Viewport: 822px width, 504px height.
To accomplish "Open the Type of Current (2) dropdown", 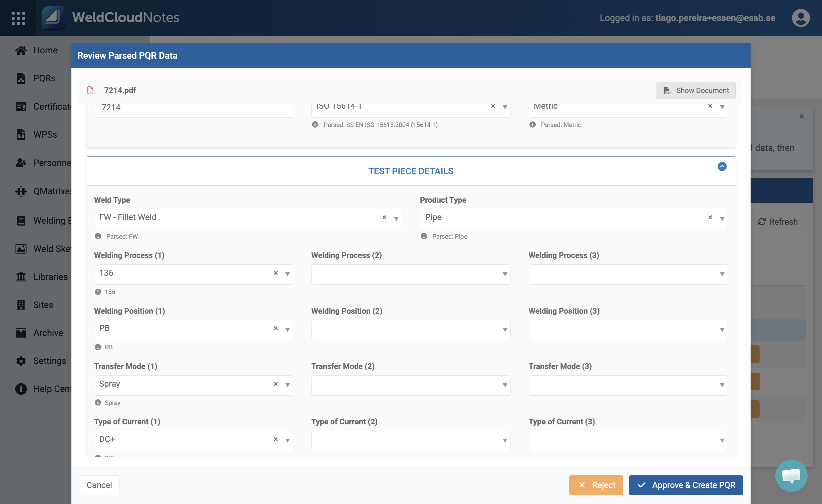I will (x=411, y=441).
